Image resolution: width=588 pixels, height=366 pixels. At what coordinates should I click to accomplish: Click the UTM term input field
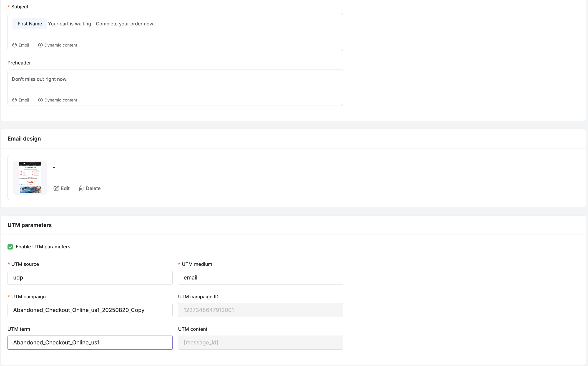90,343
